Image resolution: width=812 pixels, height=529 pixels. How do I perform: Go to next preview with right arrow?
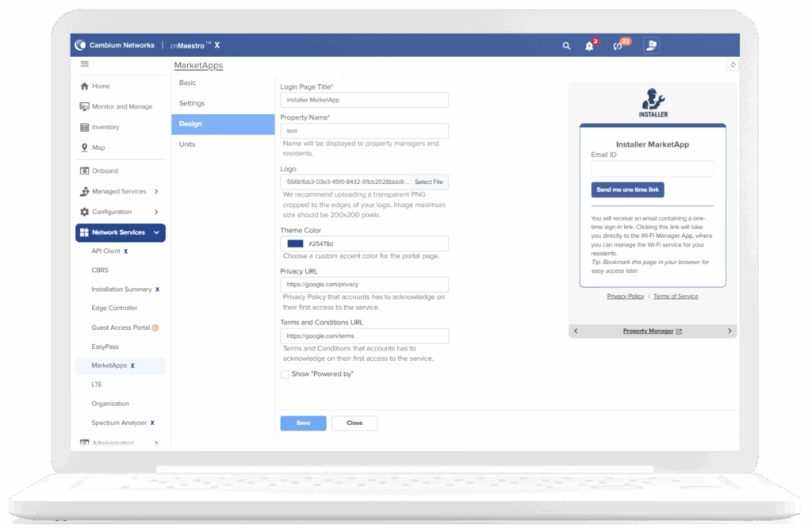point(730,331)
